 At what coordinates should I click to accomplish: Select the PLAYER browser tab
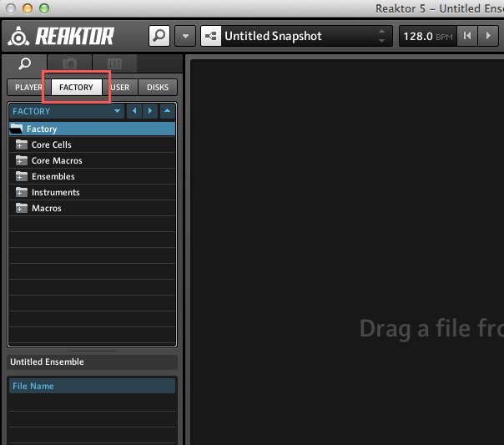click(28, 88)
